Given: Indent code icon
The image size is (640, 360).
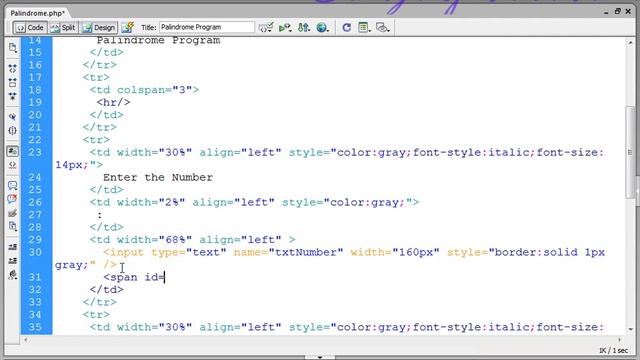Looking at the screenshot, I should 13,247.
